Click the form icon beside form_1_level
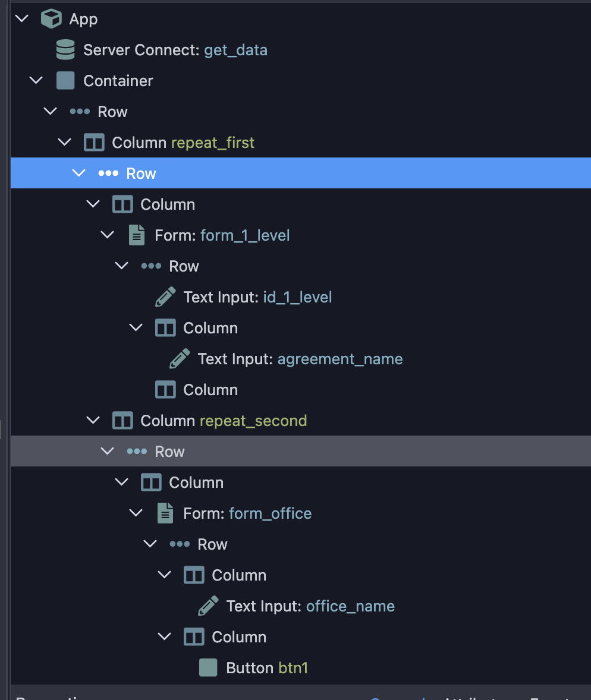591x700 pixels. (136, 235)
